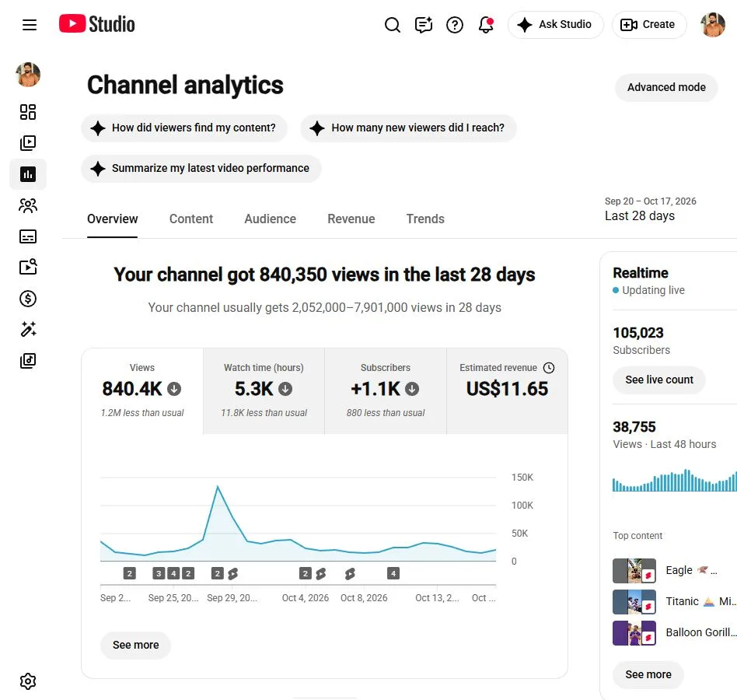Click first '2' video marker near Sep 2...

tap(130, 573)
